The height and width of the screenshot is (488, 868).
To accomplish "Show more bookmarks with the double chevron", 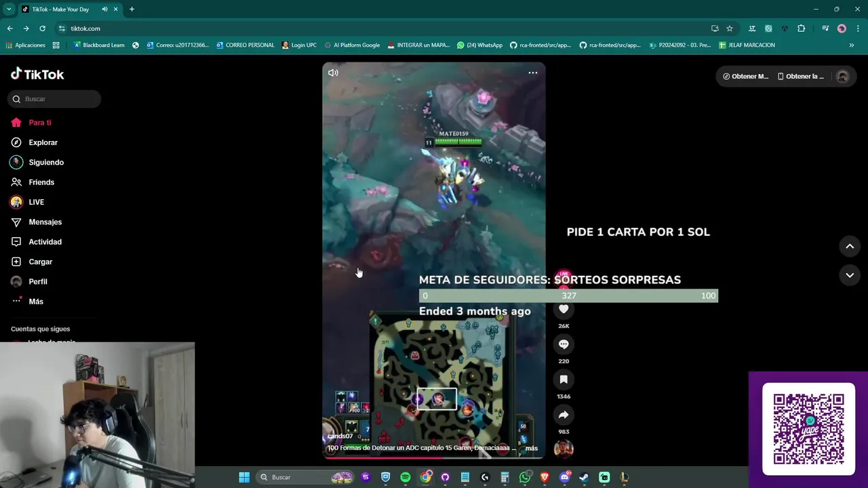I will coord(852,45).
